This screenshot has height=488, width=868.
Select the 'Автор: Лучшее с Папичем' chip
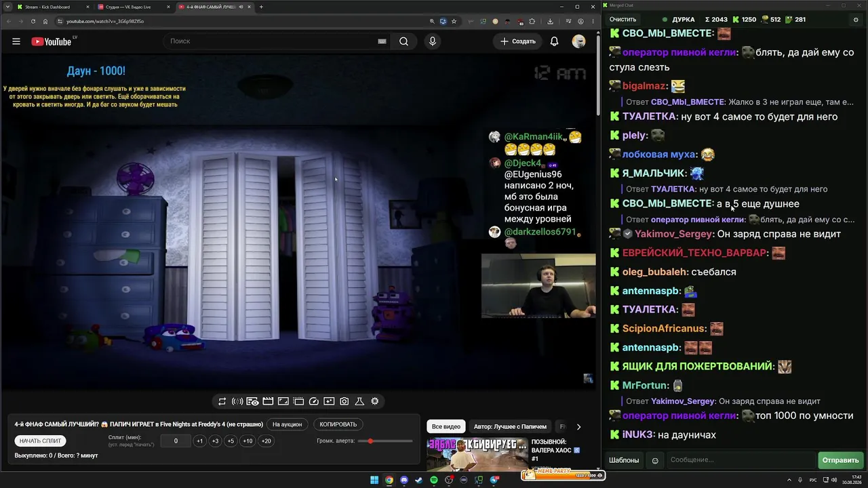(510, 427)
